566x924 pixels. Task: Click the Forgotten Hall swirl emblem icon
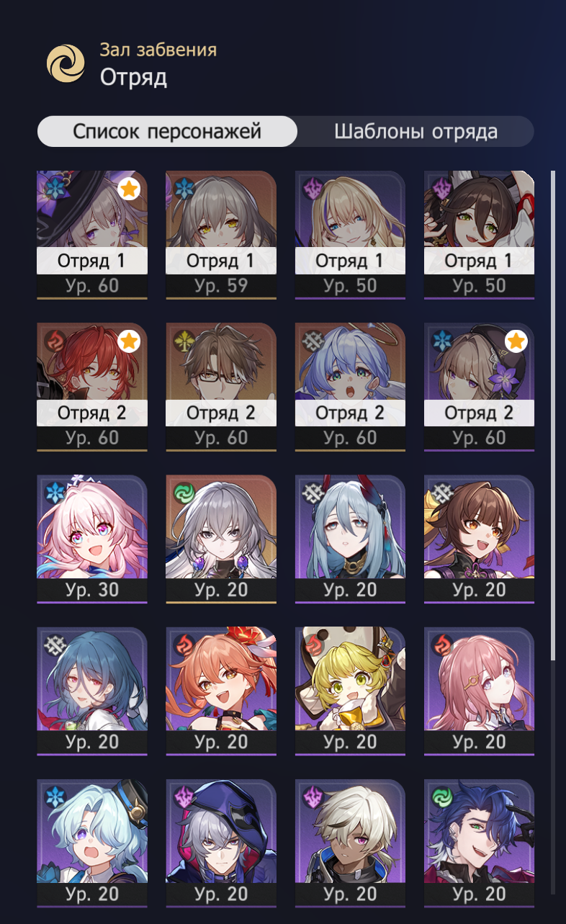tap(66, 63)
